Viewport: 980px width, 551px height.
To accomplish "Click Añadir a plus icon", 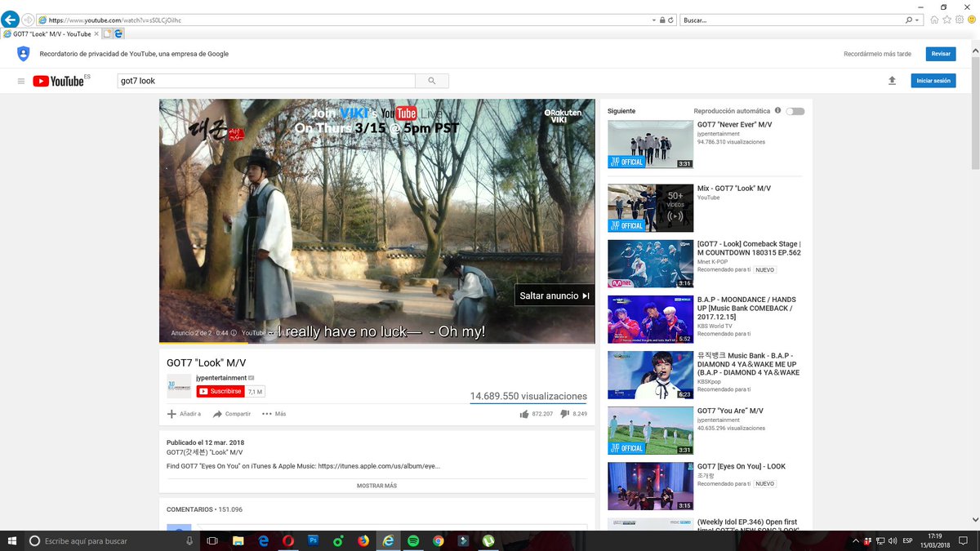I will 171,414.
